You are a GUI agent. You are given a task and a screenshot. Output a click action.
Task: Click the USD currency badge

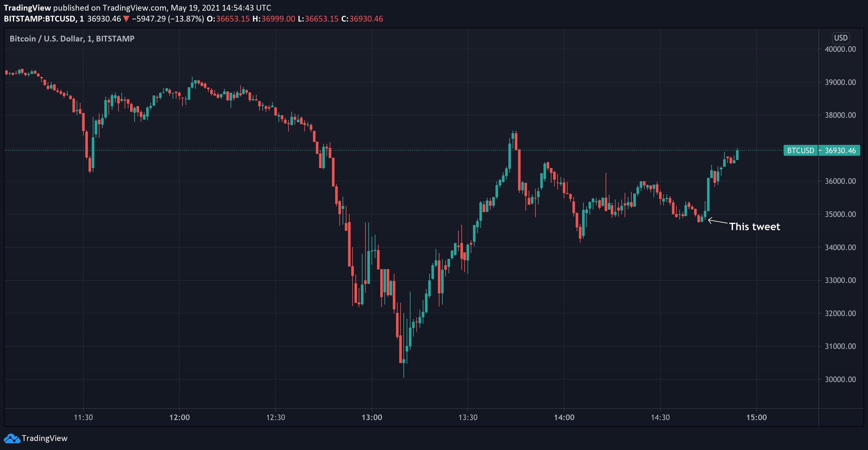(840, 38)
